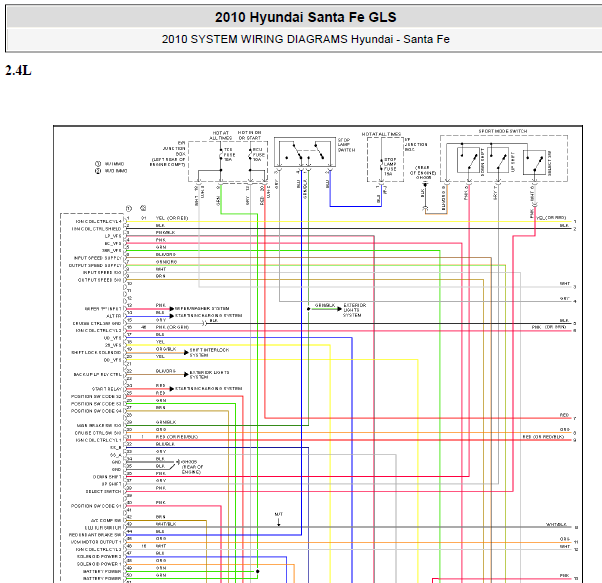This screenshot has width=602, height=583.
Task: Click the 'I/P JUNCTION BOX' label
Action: click(x=416, y=144)
